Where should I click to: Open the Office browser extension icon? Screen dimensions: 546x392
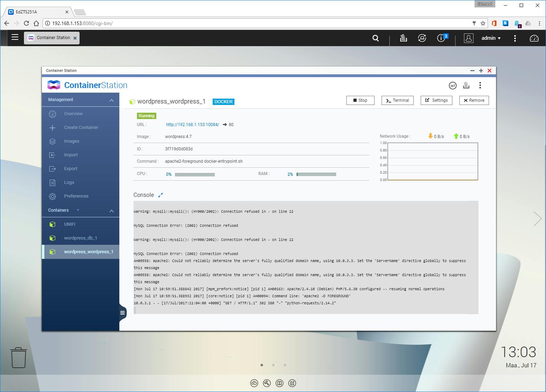(494, 23)
